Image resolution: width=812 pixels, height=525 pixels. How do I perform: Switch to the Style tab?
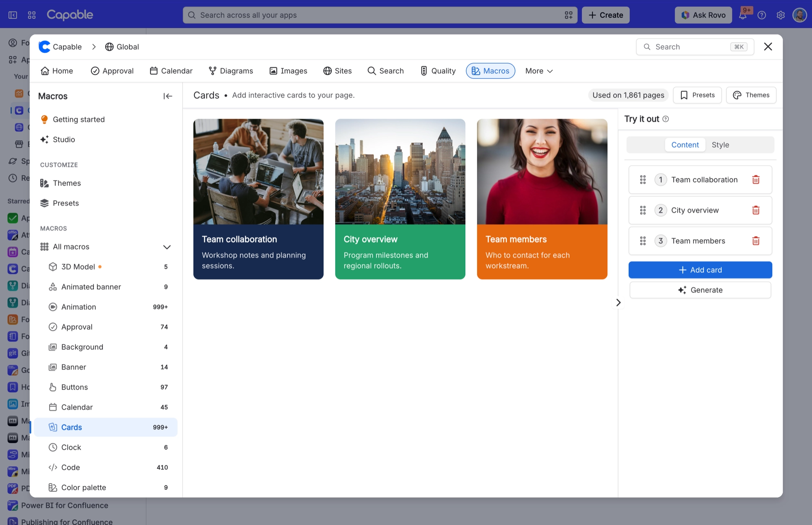pos(720,145)
